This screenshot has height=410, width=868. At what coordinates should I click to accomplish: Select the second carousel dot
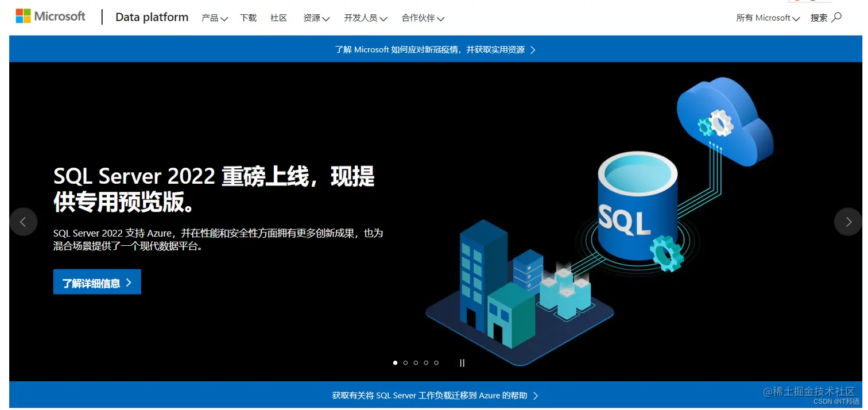(405, 362)
